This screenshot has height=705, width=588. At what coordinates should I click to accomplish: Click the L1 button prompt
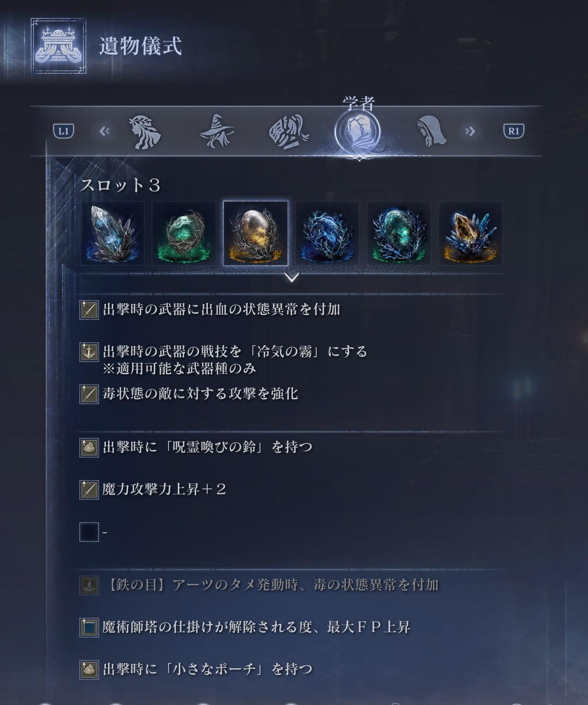[64, 131]
